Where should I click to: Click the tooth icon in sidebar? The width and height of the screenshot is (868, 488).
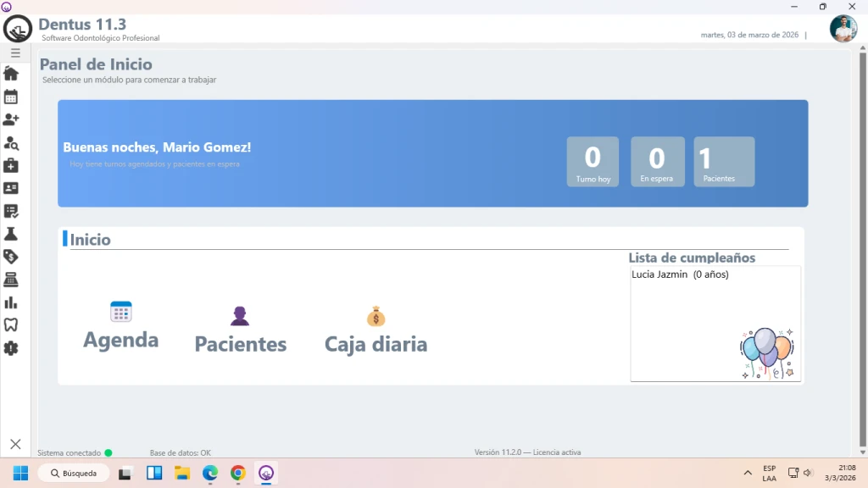pos(11,324)
